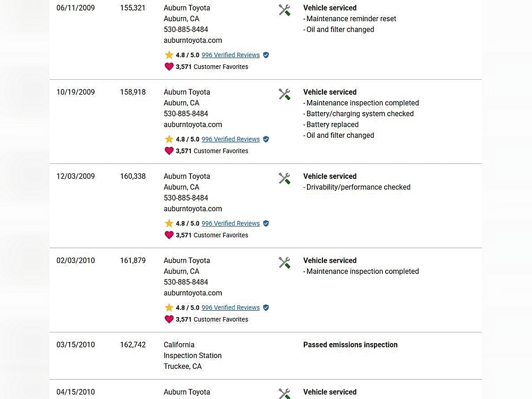Open 996 Verified Reviews for the 06/11/2009 entry

pyautogui.click(x=230, y=55)
